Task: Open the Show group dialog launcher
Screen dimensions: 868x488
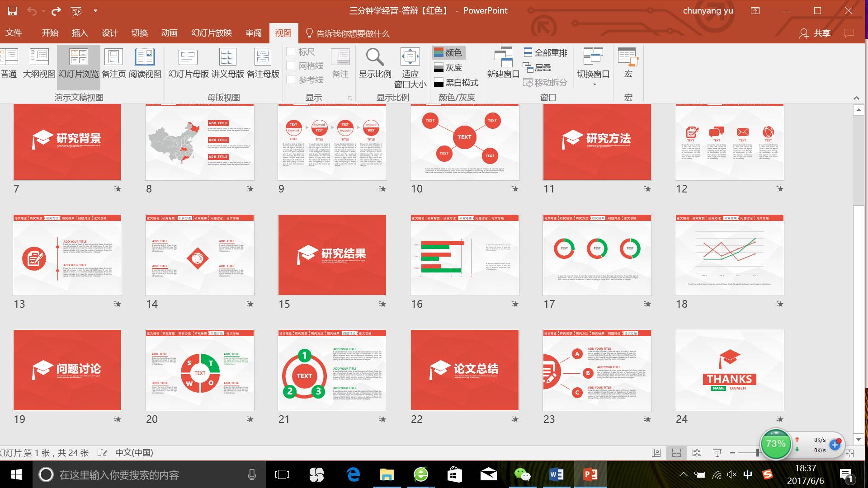Action: pos(350,98)
